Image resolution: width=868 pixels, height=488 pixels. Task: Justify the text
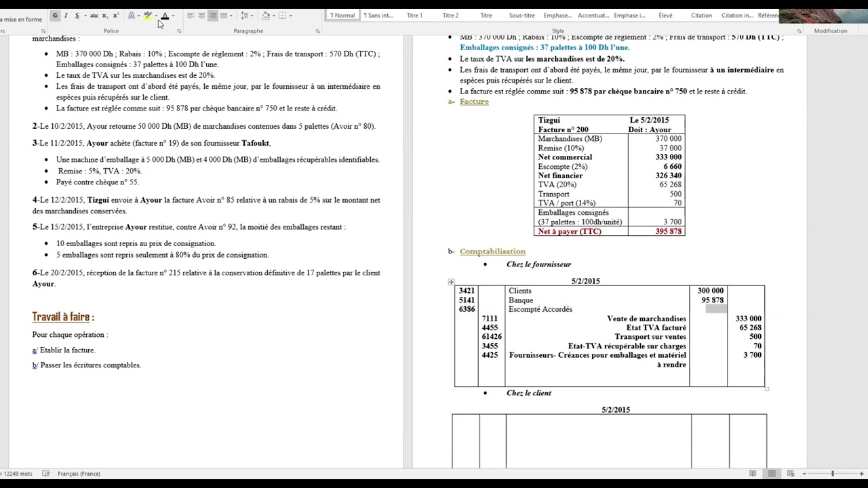pyautogui.click(x=224, y=16)
